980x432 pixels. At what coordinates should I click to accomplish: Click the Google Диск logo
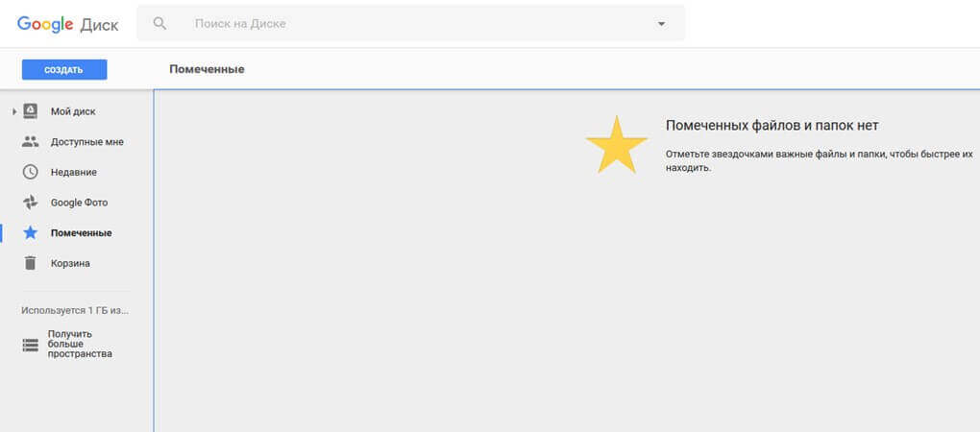click(65, 23)
